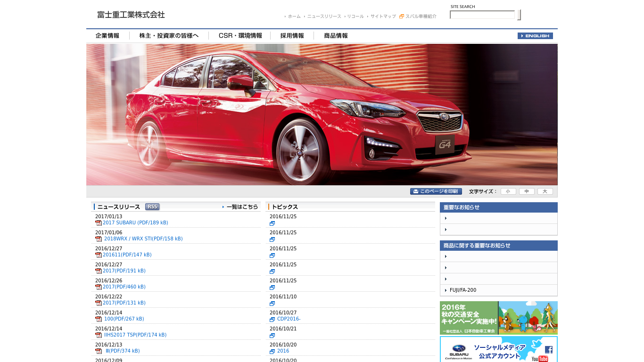644x362 pixels.
Task: Select the 小 font size option
Action: click(x=508, y=191)
